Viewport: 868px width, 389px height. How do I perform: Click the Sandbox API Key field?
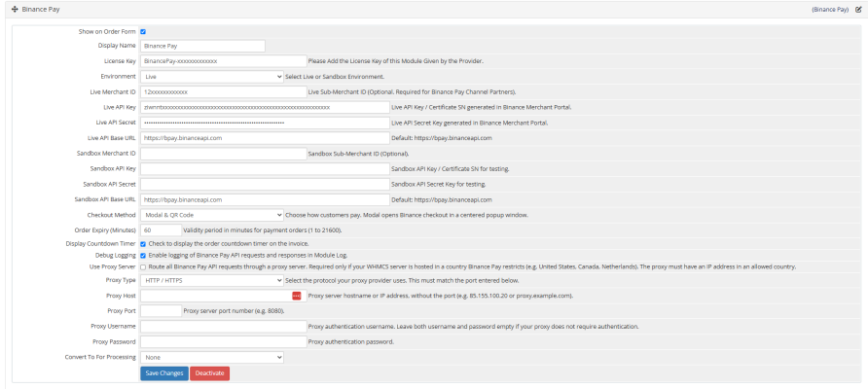click(x=265, y=169)
